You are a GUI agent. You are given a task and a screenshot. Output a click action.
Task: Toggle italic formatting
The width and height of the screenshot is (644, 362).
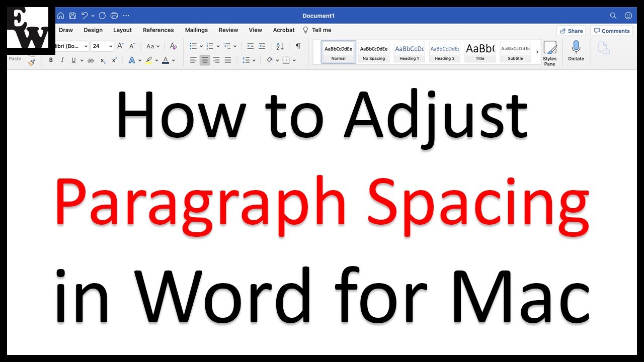pos(62,60)
